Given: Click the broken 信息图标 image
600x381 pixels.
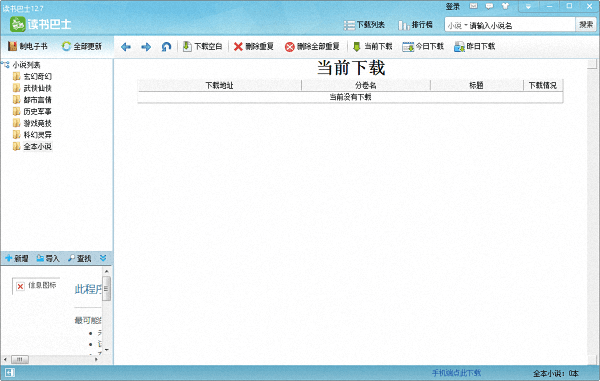Looking at the screenshot, I should [36, 285].
